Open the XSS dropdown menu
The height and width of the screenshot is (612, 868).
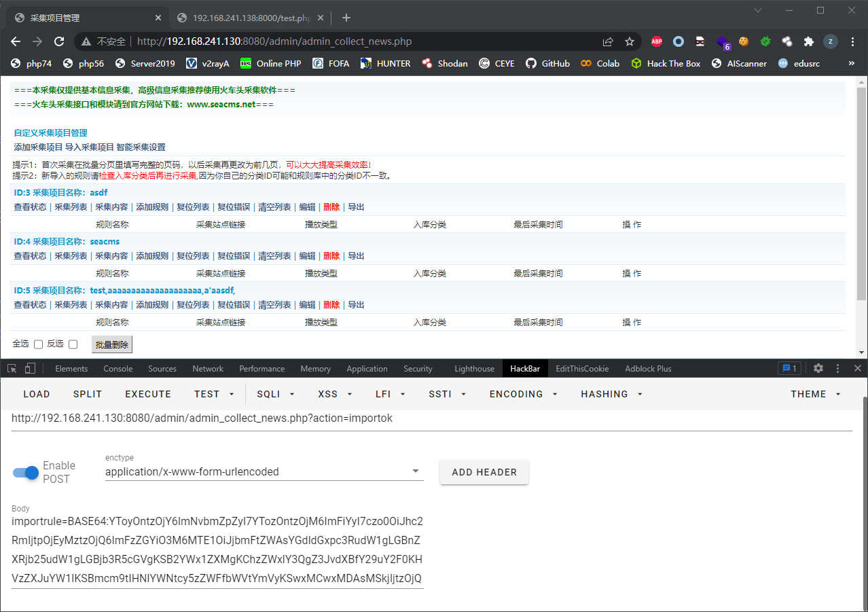pos(335,394)
